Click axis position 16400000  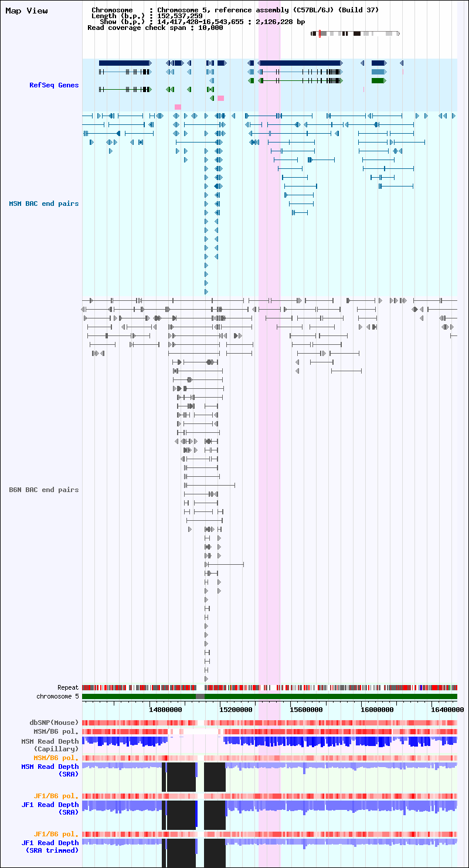[x=448, y=709]
